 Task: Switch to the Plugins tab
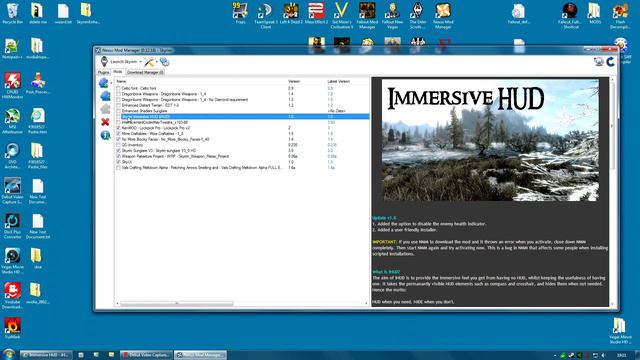click(104, 72)
